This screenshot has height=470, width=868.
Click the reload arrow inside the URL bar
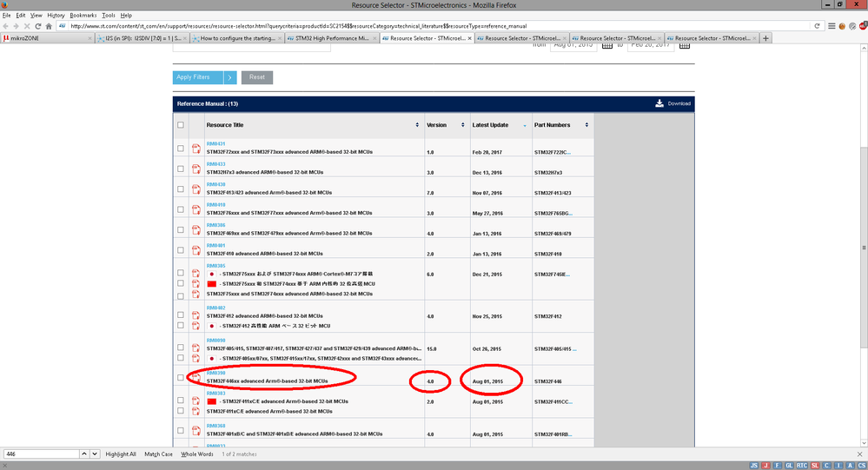(817, 26)
